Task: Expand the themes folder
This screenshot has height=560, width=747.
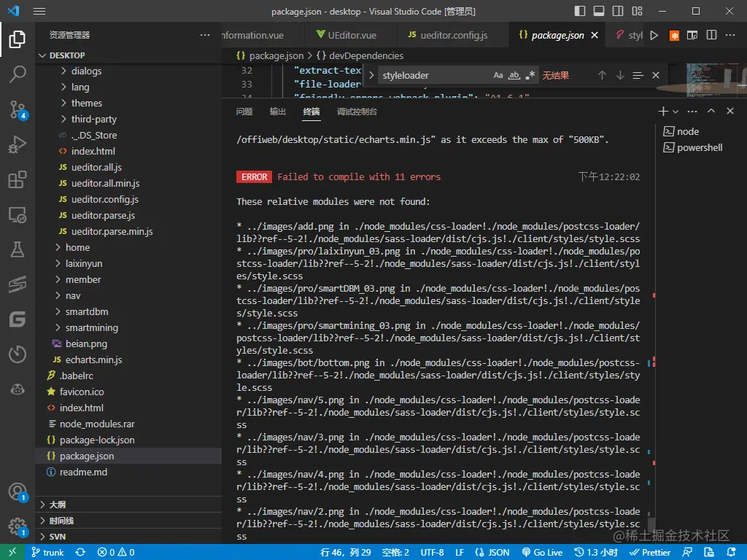Action: (86, 103)
